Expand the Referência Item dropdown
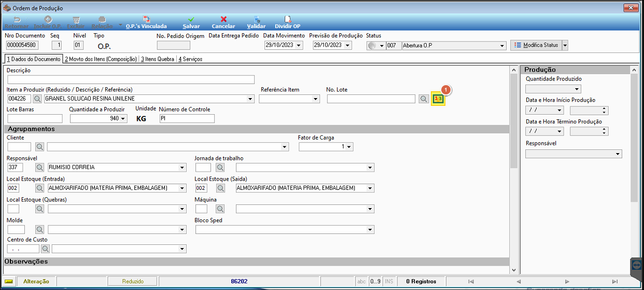The width and height of the screenshot is (644, 290). 316,99
